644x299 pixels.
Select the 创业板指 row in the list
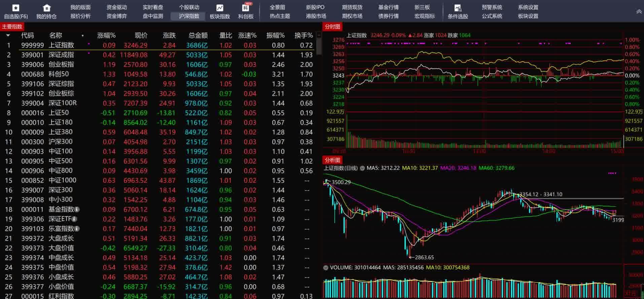point(61,65)
